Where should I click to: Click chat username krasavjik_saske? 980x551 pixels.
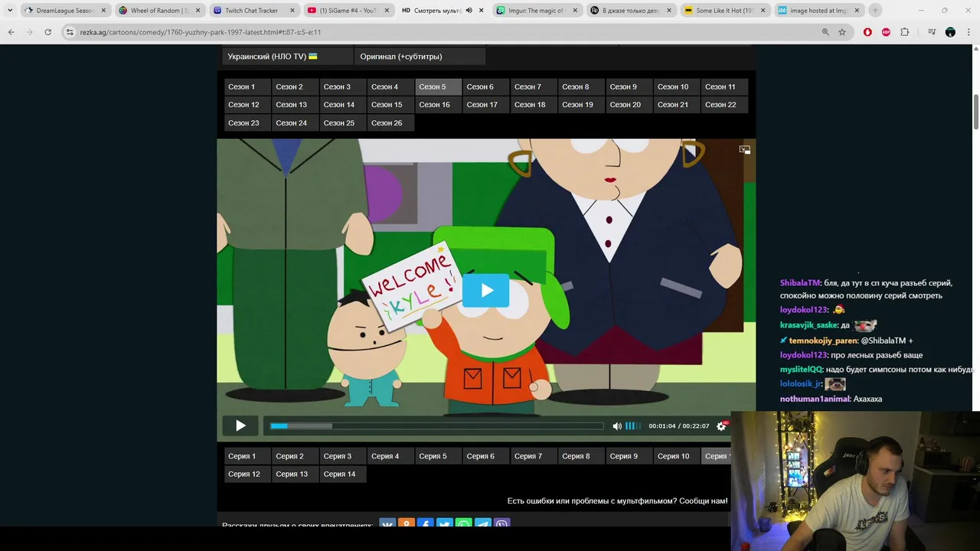click(x=808, y=325)
